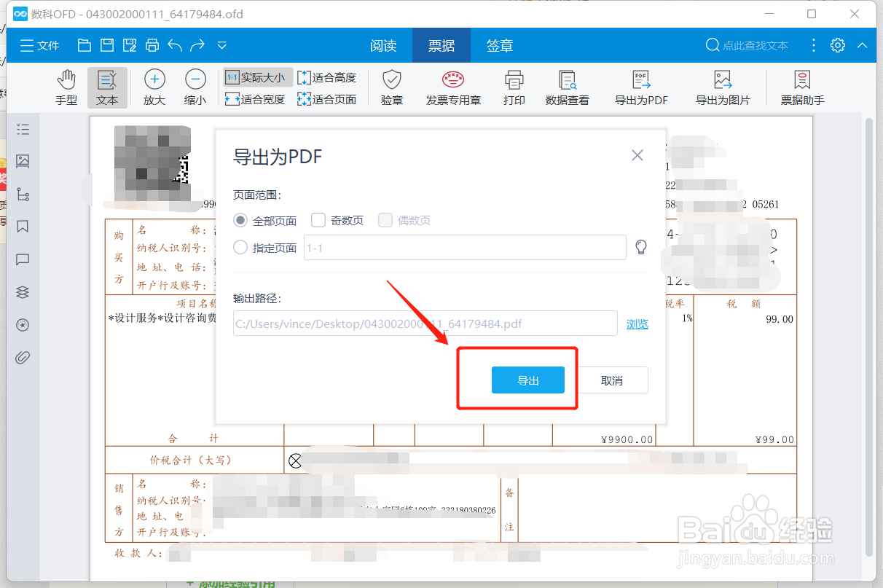Open the 文件 (File) menu
Image resolution: width=883 pixels, height=588 pixels.
click(x=39, y=44)
